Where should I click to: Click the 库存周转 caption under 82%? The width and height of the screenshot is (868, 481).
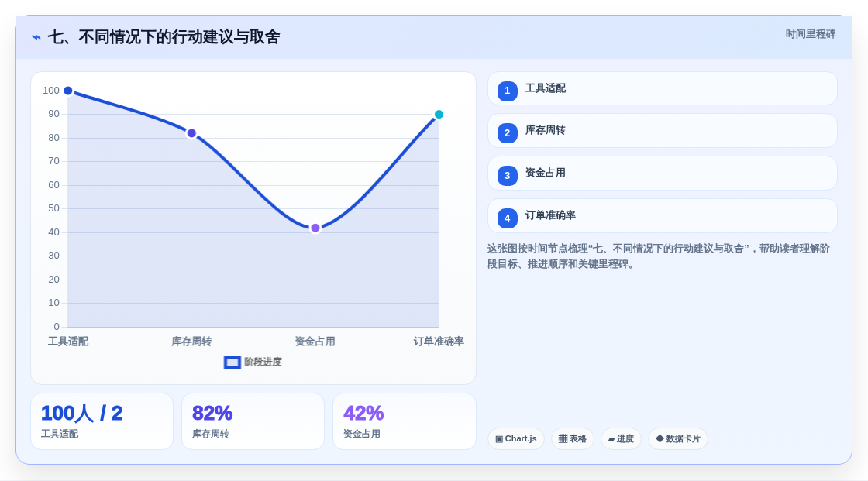pyautogui.click(x=211, y=434)
